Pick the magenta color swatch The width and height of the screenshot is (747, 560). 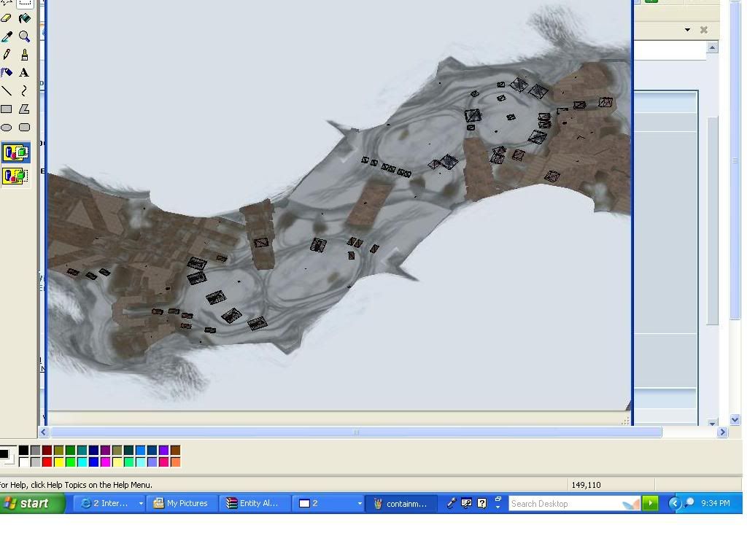105,462
